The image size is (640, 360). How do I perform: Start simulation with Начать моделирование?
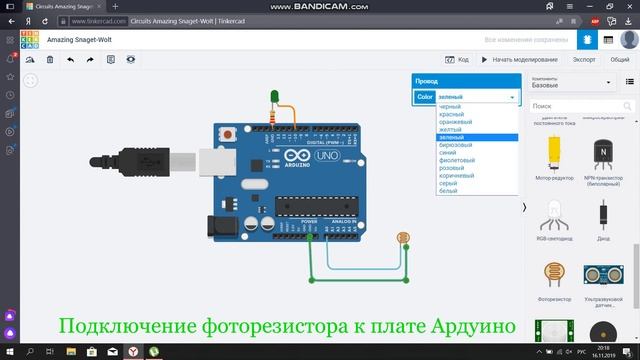click(519, 60)
